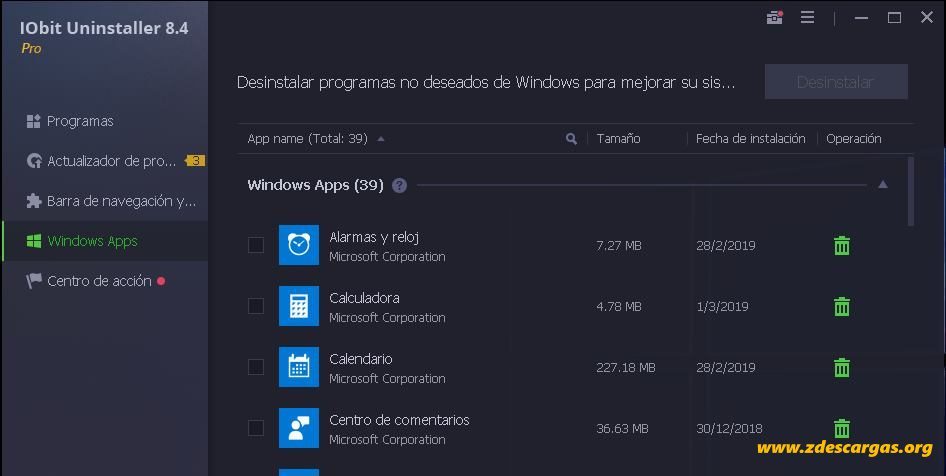Close the IObit Uninstaller window

(x=927, y=17)
